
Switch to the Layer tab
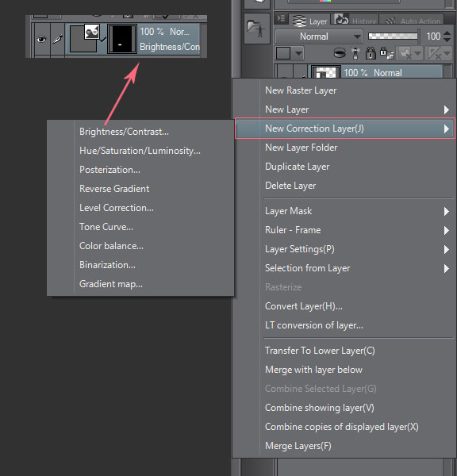pos(309,21)
